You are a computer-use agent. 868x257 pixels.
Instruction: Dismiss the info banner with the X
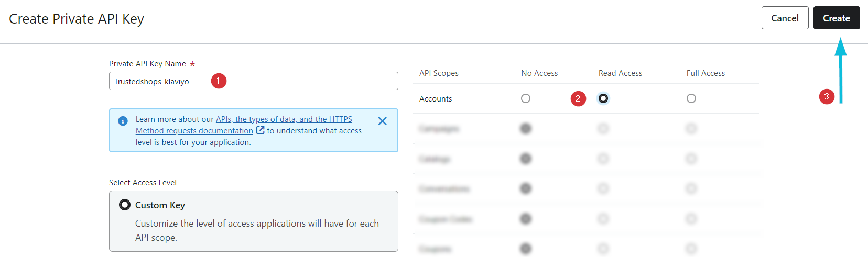[382, 121]
